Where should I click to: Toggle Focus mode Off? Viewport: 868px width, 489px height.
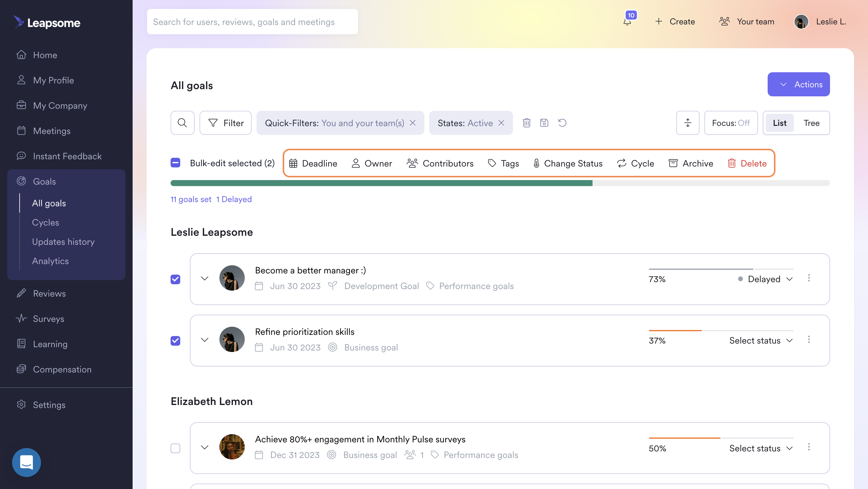pyautogui.click(x=731, y=123)
